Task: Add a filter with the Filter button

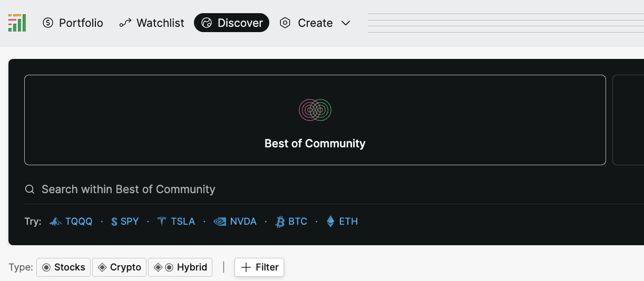Action: coord(259,267)
